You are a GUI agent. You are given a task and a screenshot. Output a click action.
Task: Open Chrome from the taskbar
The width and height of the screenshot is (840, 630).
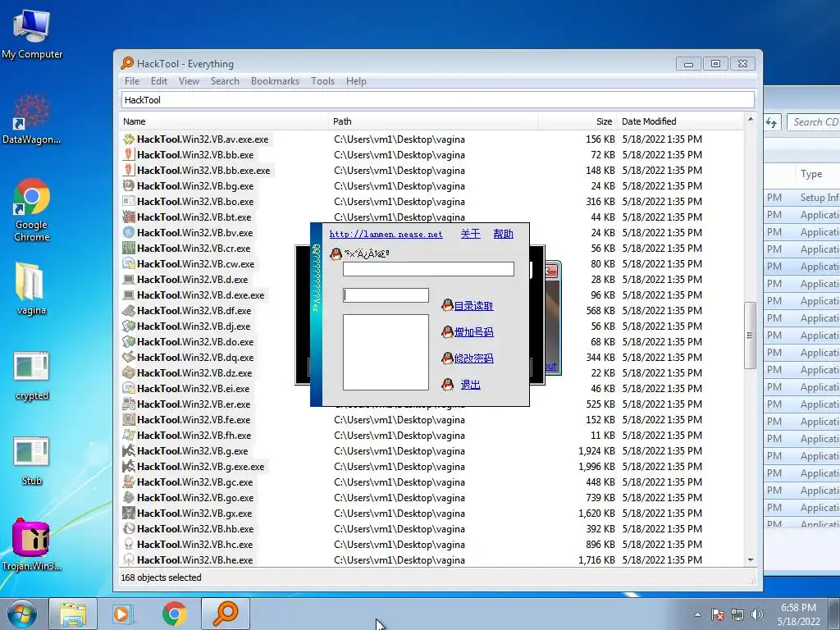coord(174,614)
